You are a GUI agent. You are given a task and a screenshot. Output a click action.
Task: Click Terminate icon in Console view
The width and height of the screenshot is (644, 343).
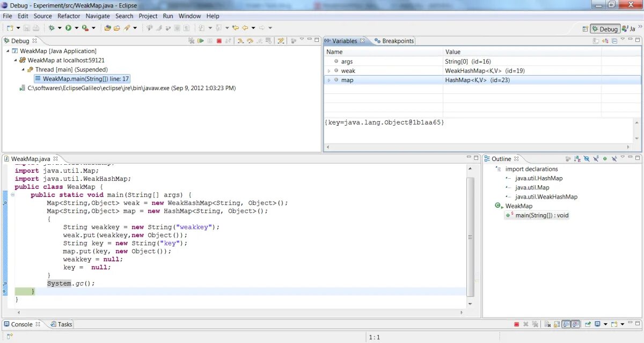point(517,324)
